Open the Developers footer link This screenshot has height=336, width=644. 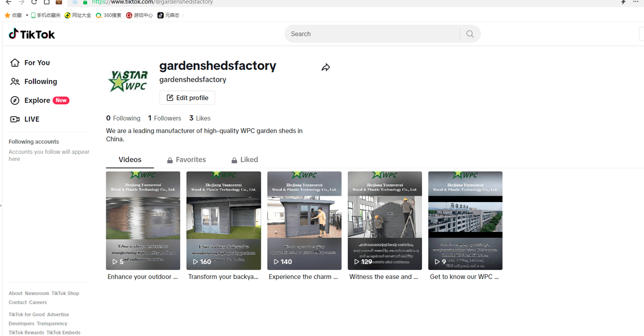pyautogui.click(x=21, y=324)
